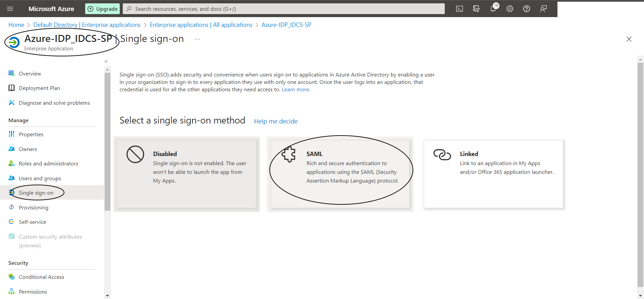The image size is (644, 299).
Task: Click the Diagnose wrench icon
Action: 11,102
